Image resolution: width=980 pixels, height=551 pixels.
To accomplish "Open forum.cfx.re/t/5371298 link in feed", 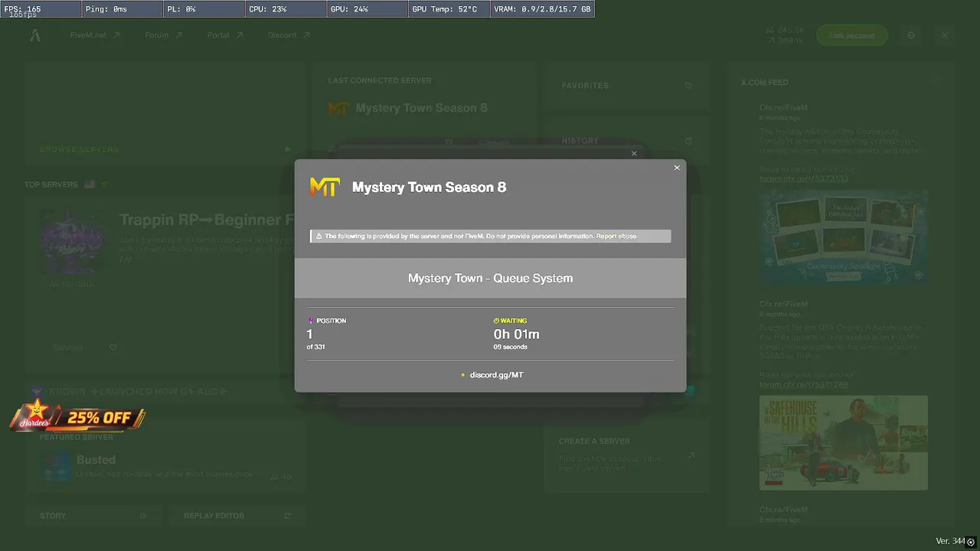I will coord(803,384).
